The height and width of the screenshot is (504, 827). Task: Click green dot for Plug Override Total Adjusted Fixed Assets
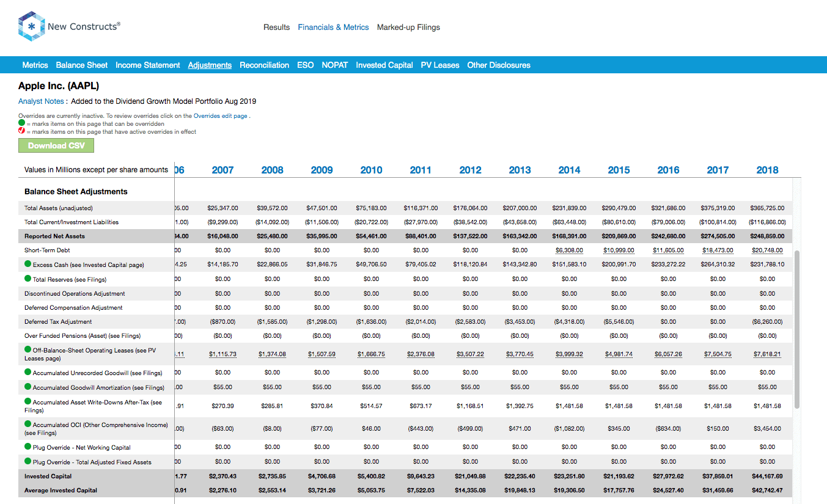(x=28, y=461)
